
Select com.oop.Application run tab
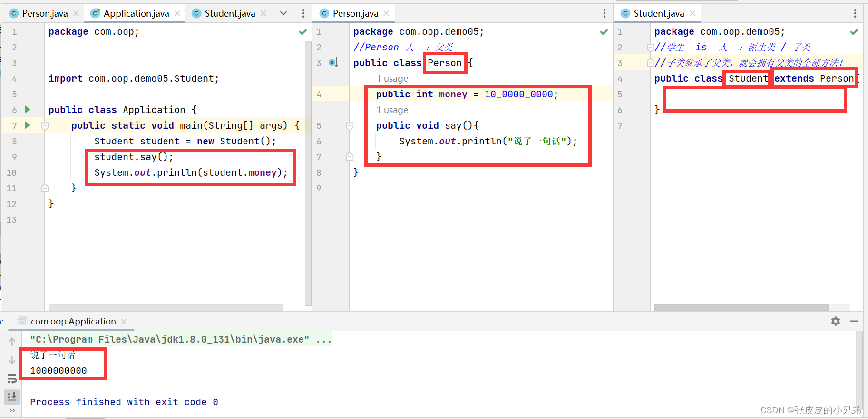click(x=73, y=322)
